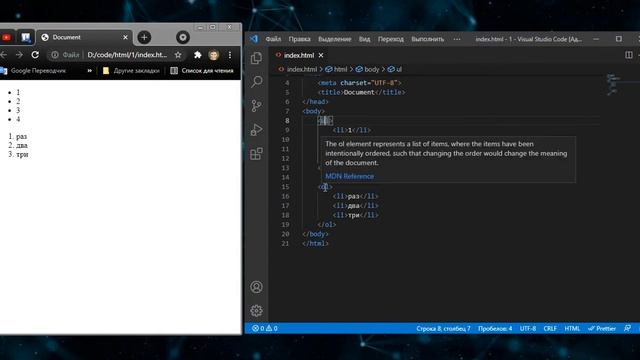This screenshot has width=640, height=360.
Task: Click the minimap in the editor
Action: (x=613, y=84)
